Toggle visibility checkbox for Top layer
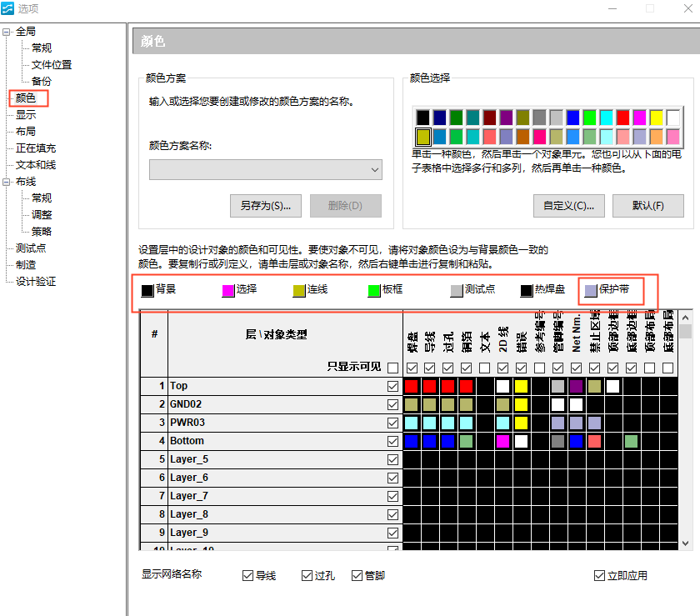700x616 pixels. pos(392,386)
